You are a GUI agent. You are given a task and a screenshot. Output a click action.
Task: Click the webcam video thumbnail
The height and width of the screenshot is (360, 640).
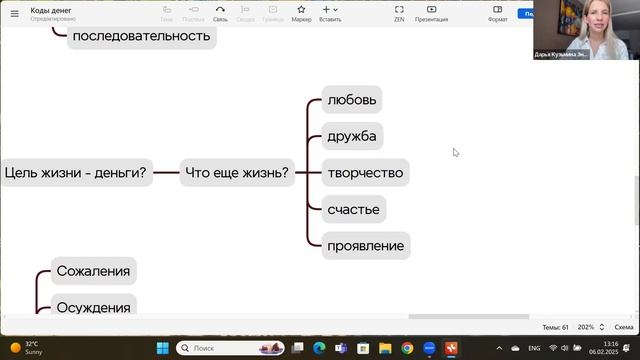point(586,30)
